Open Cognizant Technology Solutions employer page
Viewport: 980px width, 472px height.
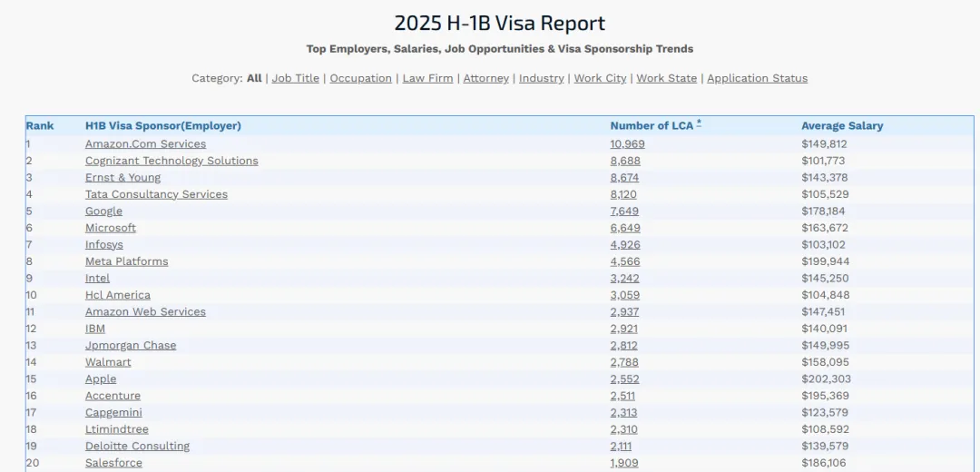coord(171,161)
